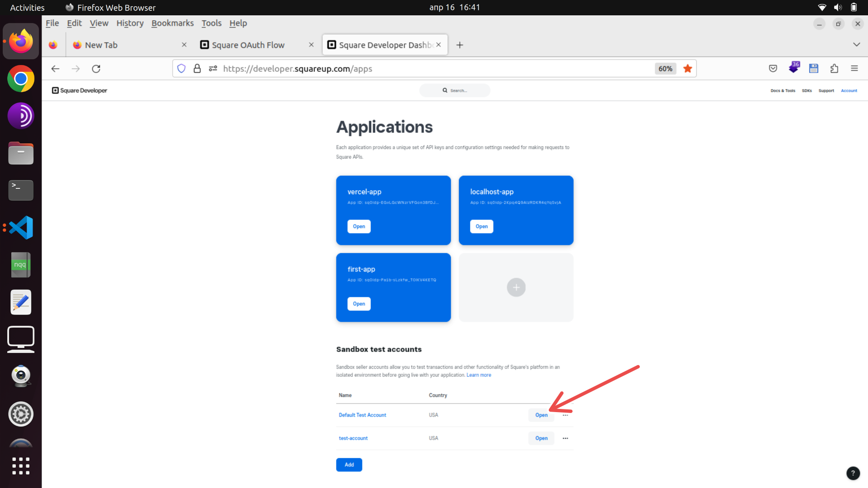
Task: Click the site permissions icon in address bar
Action: pos(213,69)
